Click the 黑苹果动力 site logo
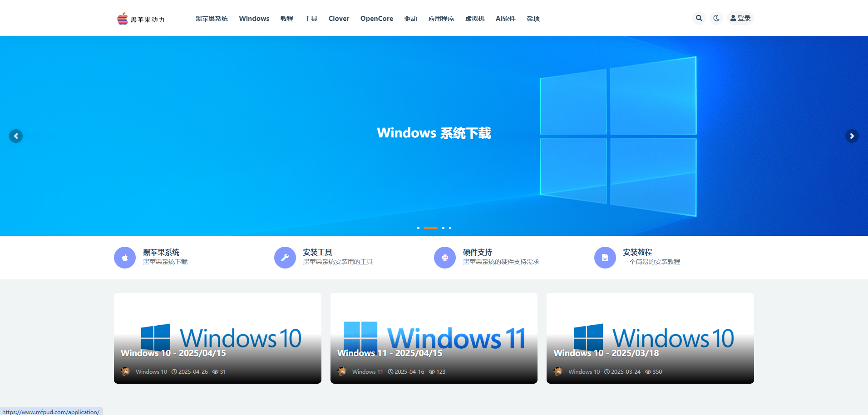 pos(141,19)
